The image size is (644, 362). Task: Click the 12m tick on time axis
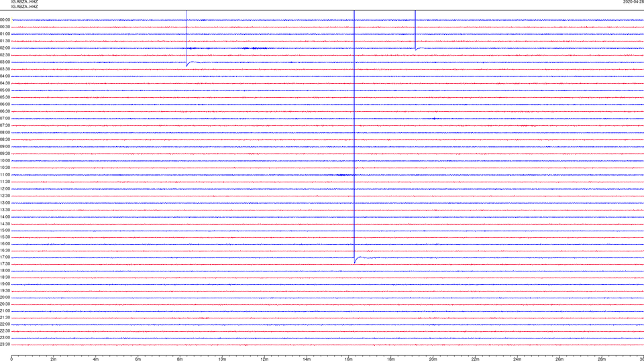click(x=264, y=359)
